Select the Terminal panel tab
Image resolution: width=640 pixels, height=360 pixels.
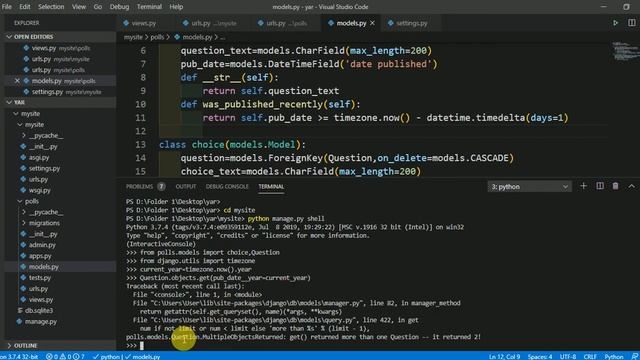pos(271,187)
